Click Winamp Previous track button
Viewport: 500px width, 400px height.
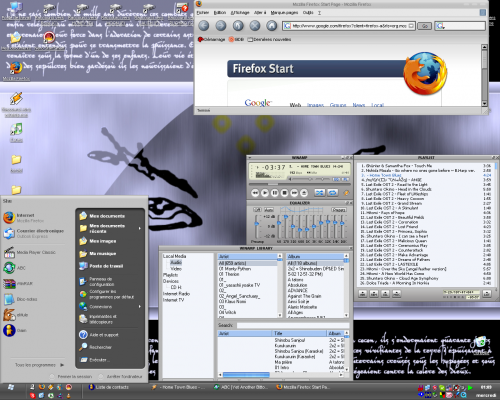click(255, 193)
